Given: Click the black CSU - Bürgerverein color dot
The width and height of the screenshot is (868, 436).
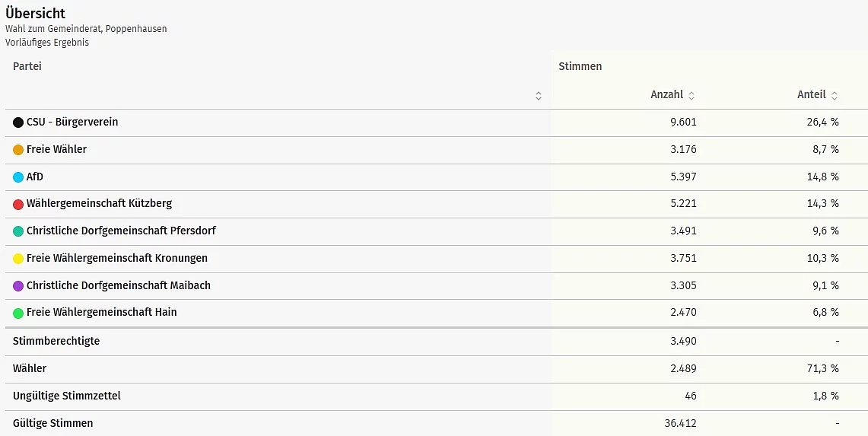Looking at the screenshot, I should 18,123.
